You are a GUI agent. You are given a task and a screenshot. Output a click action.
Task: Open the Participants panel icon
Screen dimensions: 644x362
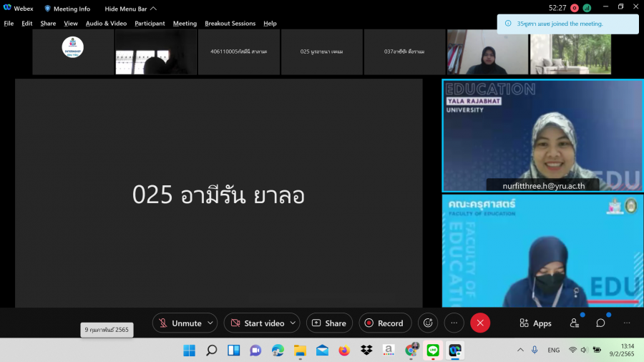tap(575, 323)
